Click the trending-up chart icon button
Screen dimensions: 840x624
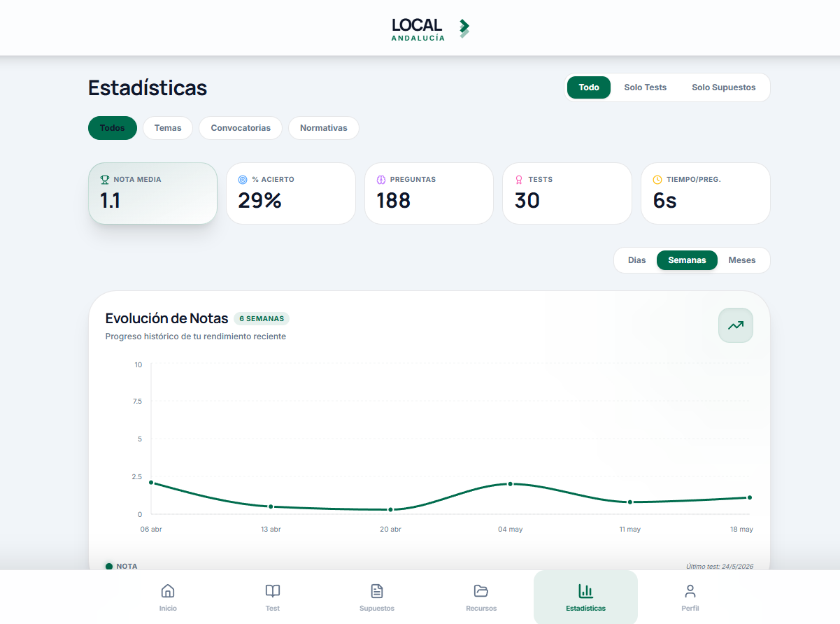pyautogui.click(x=736, y=325)
